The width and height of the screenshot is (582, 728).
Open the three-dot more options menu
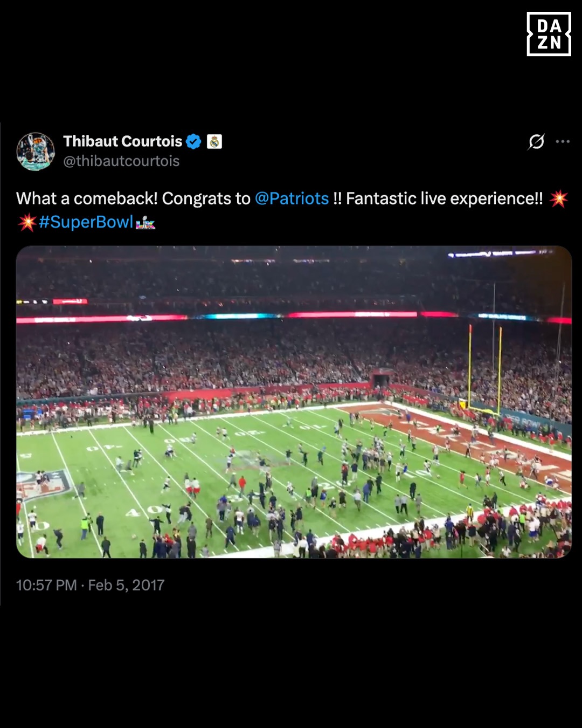point(563,142)
